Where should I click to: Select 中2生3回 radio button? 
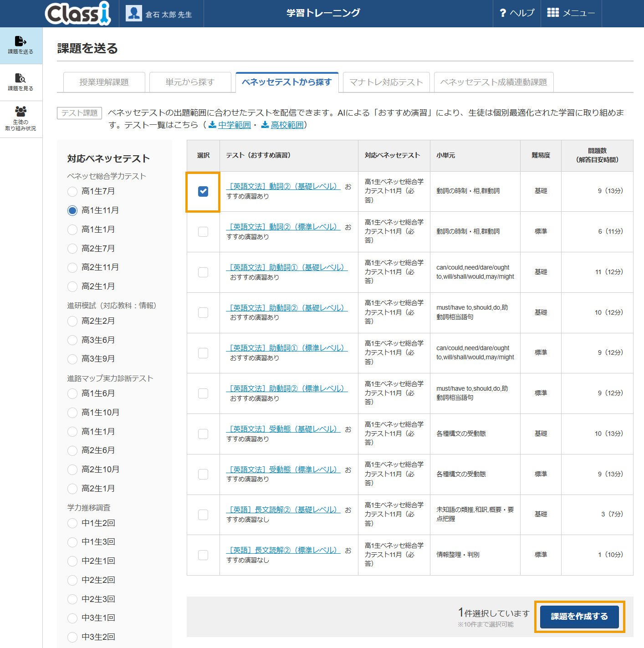pyautogui.click(x=72, y=600)
